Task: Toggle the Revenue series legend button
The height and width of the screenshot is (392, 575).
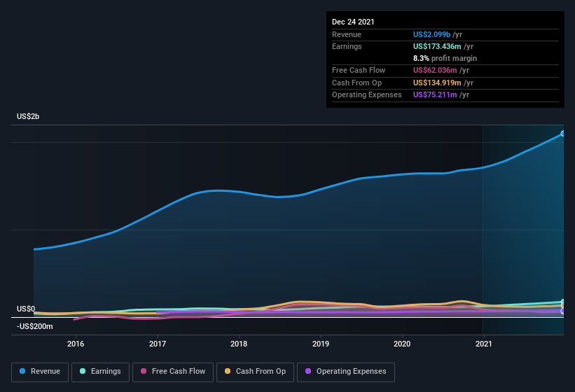Action: tap(40, 372)
